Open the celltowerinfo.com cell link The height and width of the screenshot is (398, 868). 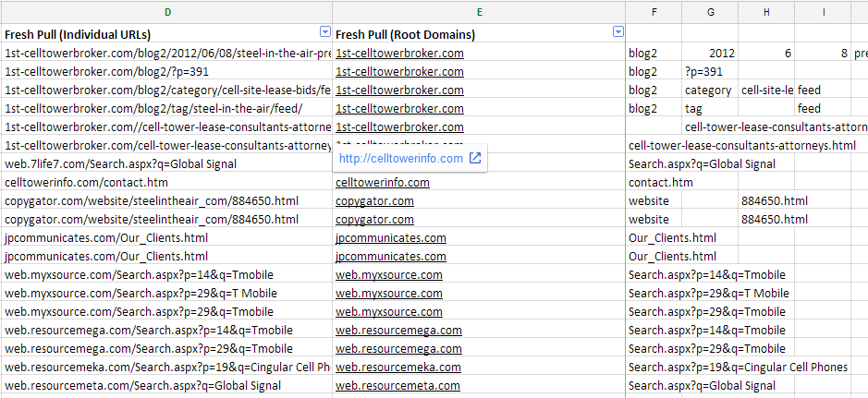pyautogui.click(x=383, y=183)
